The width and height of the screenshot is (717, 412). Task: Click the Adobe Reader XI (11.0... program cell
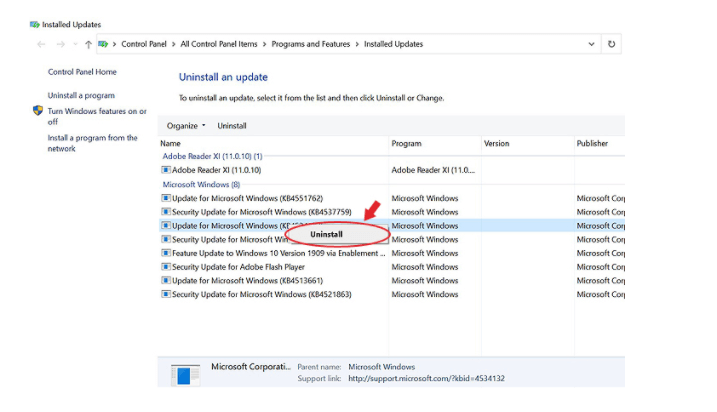pyautogui.click(x=433, y=170)
